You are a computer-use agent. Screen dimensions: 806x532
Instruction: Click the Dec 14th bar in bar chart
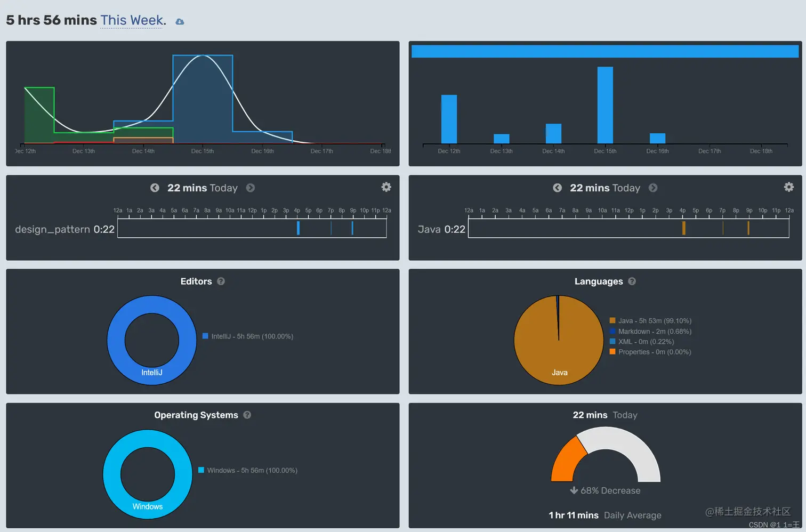tap(553, 134)
